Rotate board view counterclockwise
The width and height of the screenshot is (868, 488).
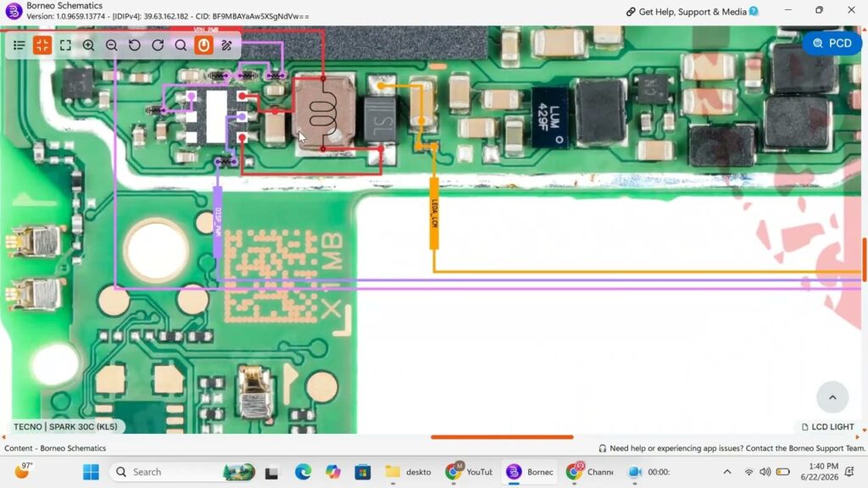tap(135, 45)
